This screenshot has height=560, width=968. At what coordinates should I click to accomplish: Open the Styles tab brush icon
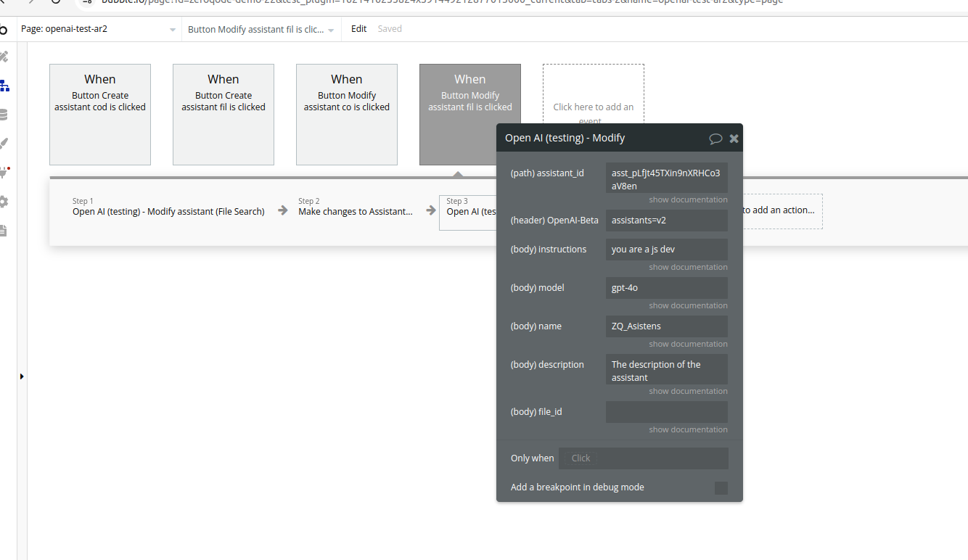[x=4, y=144]
